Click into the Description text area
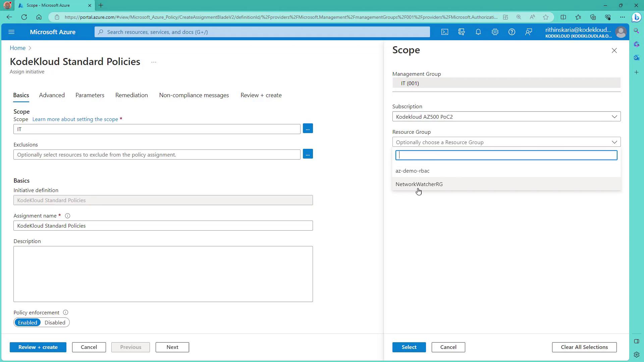 163,274
